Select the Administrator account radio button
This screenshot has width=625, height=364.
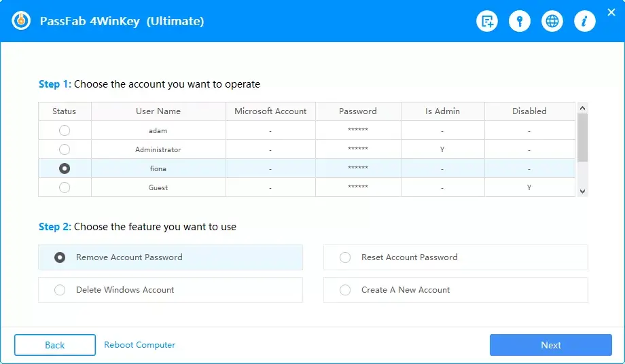(65, 149)
